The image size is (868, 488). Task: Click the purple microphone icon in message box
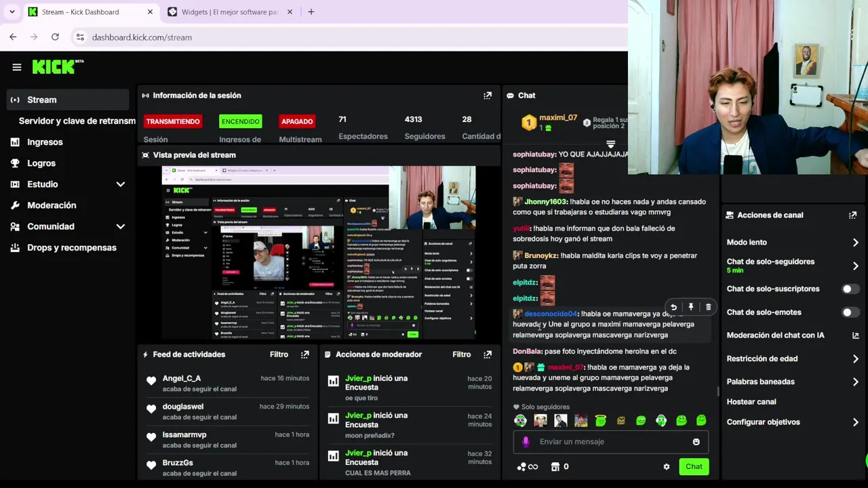526,442
